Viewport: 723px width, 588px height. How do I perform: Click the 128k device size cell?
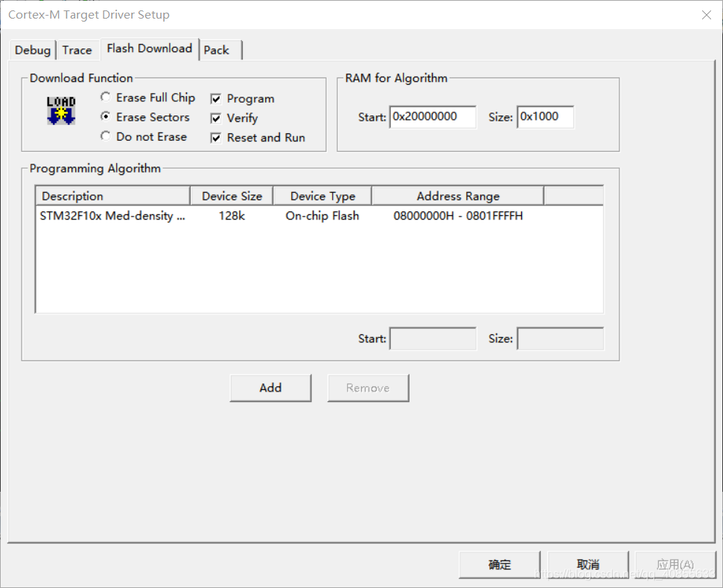232,216
